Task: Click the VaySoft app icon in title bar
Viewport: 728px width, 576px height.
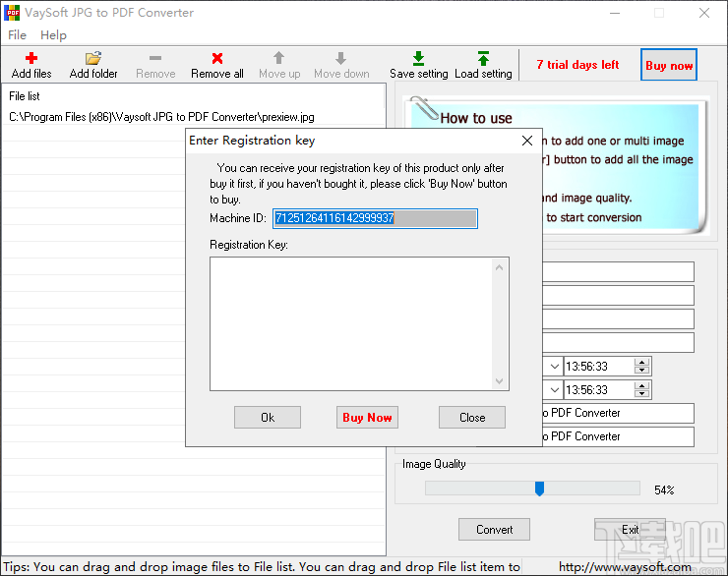Action: (x=12, y=13)
